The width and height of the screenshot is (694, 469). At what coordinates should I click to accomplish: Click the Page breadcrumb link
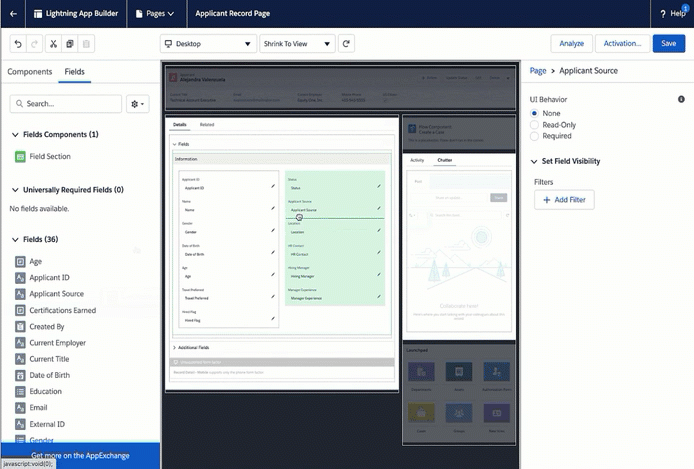click(538, 71)
